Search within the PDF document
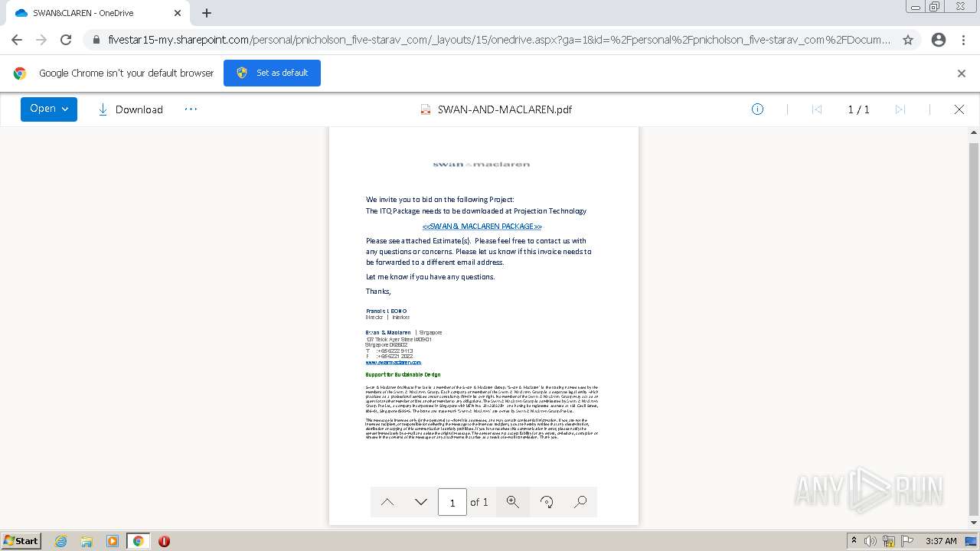 coord(580,502)
